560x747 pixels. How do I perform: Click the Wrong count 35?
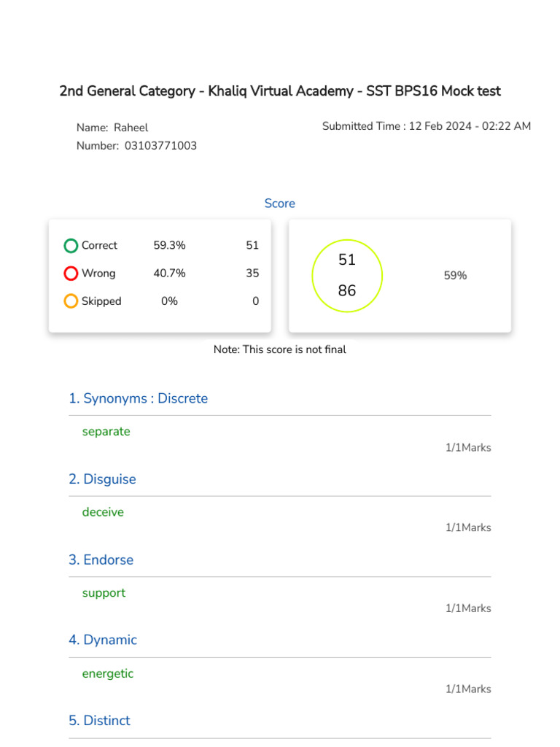[x=252, y=274]
